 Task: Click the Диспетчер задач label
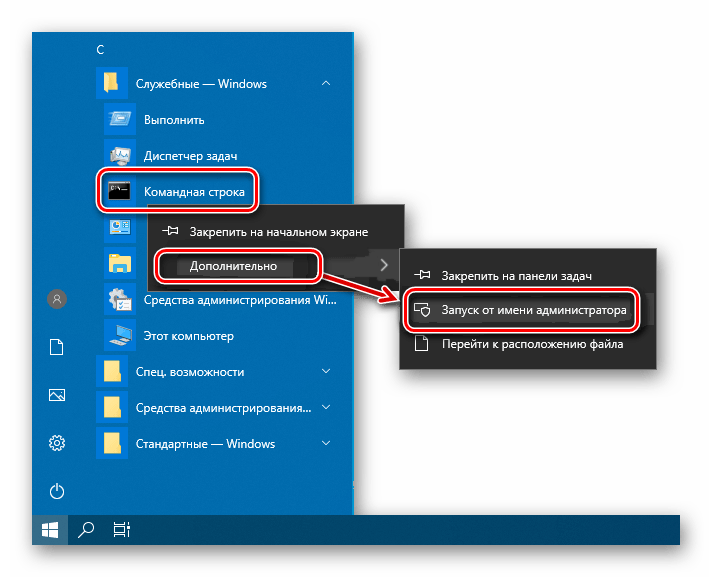[190, 156]
